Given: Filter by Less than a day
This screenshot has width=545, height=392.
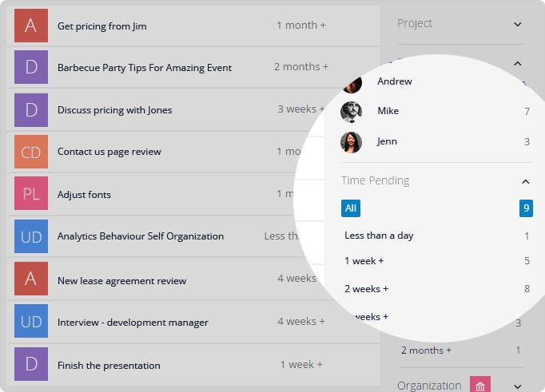Looking at the screenshot, I should tap(379, 236).
